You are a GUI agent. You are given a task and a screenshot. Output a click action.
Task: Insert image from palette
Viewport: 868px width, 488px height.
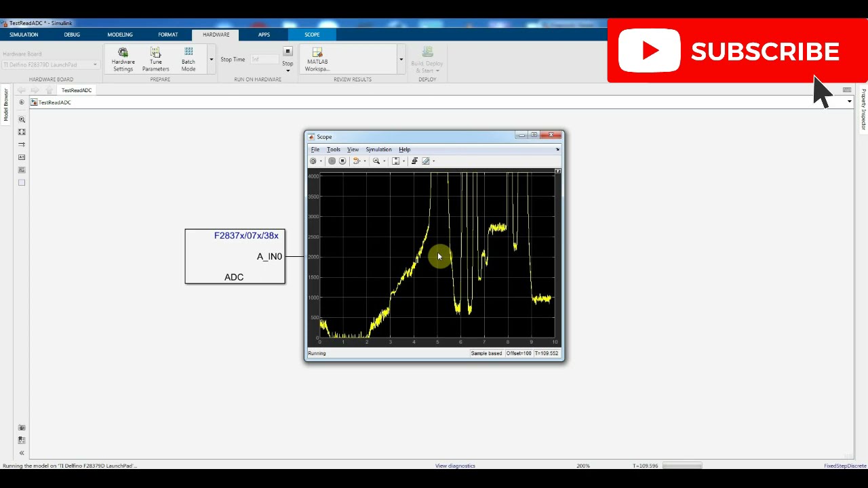tap(22, 170)
